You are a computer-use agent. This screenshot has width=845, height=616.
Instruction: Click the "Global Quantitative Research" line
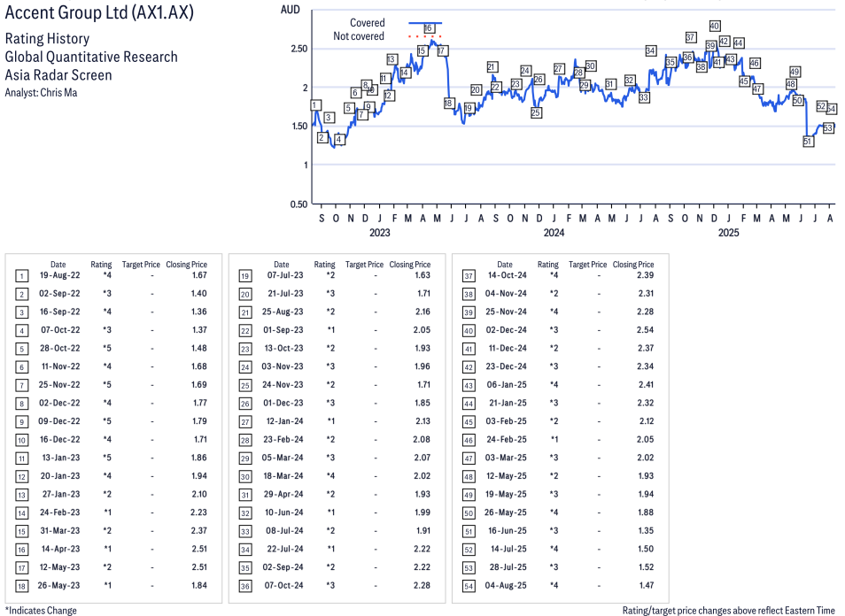[91, 57]
